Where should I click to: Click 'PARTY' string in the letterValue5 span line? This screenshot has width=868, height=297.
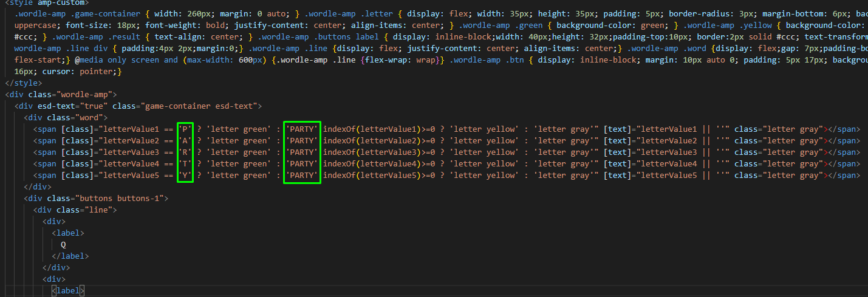pos(302,176)
